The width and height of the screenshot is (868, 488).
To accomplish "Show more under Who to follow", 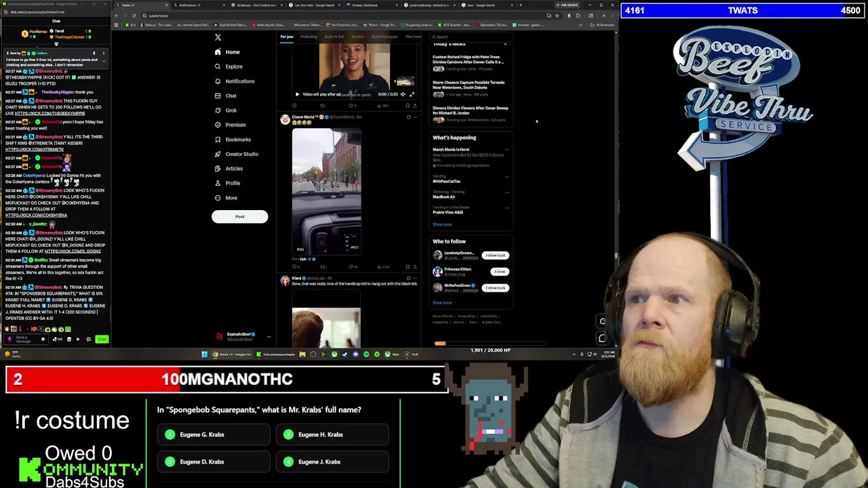I will pos(442,302).
